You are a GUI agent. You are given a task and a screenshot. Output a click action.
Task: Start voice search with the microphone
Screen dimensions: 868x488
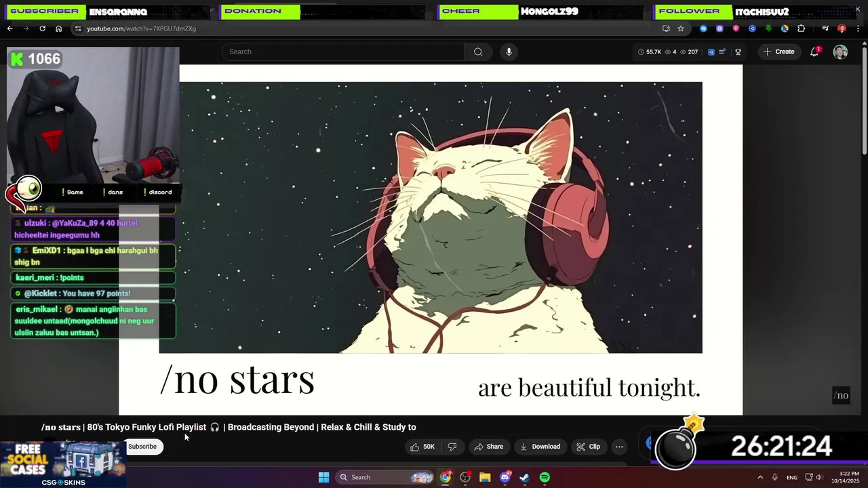509,52
